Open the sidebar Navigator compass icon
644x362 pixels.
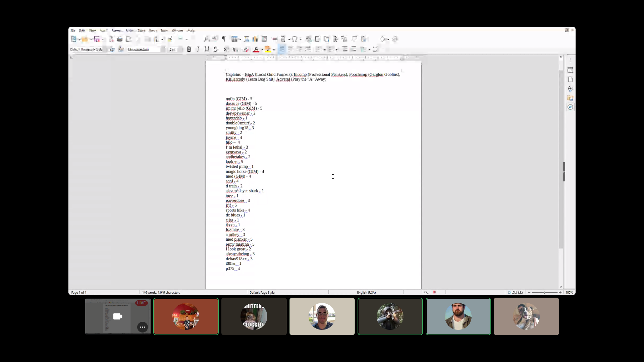(570, 107)
